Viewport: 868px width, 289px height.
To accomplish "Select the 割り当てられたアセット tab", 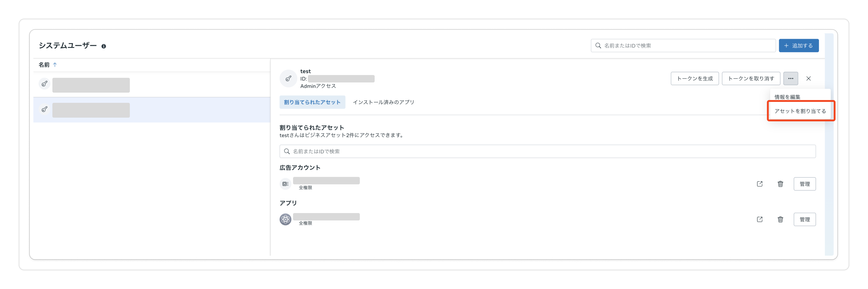I will [312, 102].
